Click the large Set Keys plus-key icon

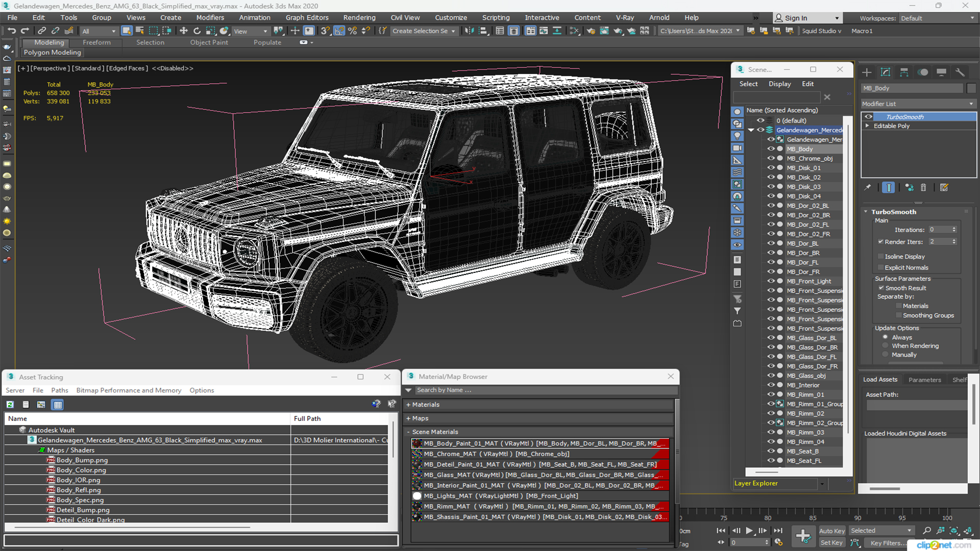click(x=803, y=536)
